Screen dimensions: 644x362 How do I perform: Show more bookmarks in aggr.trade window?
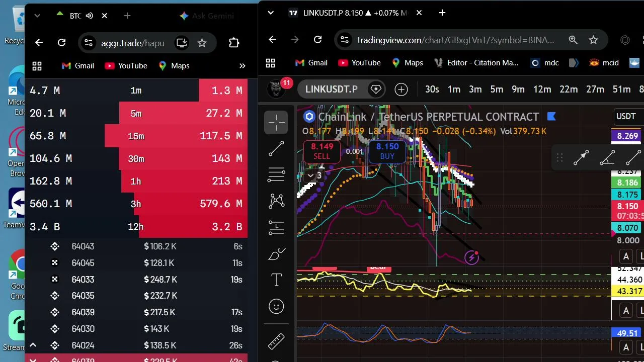[242, 66]
